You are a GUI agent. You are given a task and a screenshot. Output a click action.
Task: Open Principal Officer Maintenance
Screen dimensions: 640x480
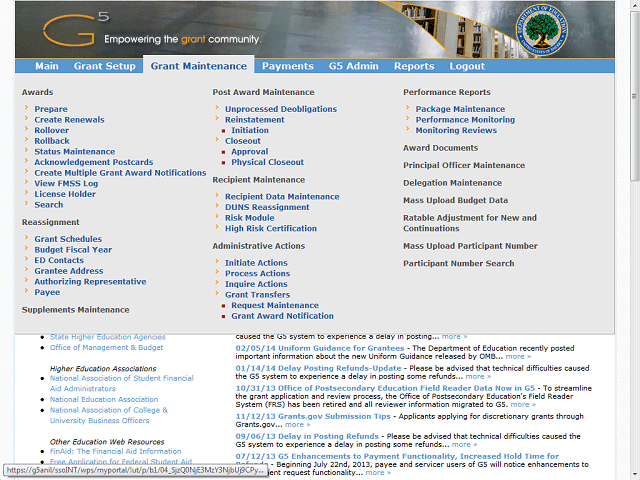point(464,165)
